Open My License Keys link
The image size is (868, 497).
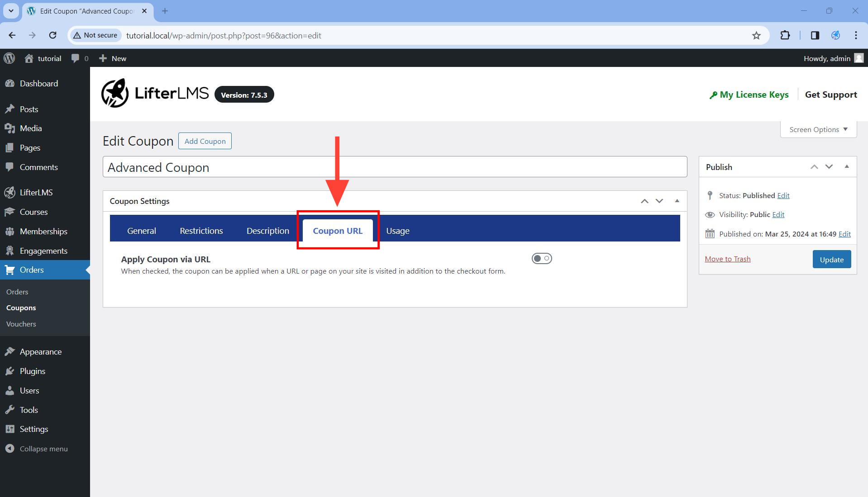coord(749,95)
